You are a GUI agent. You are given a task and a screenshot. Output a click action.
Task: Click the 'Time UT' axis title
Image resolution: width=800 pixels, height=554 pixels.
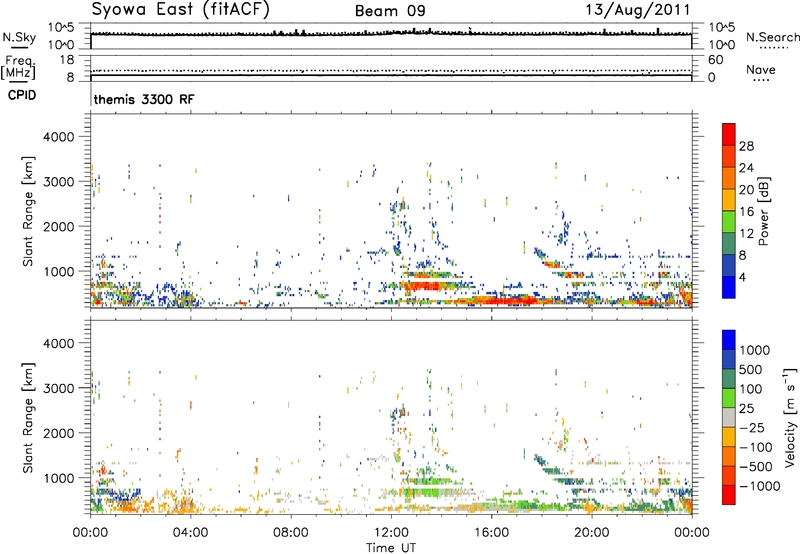[x=391, y=548]
